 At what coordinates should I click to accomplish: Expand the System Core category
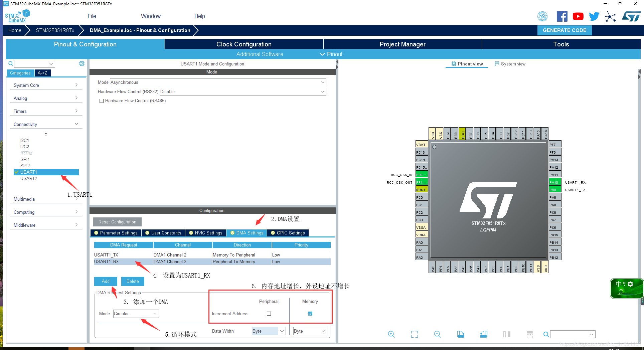pyautogui.click(x=46, y=85)
